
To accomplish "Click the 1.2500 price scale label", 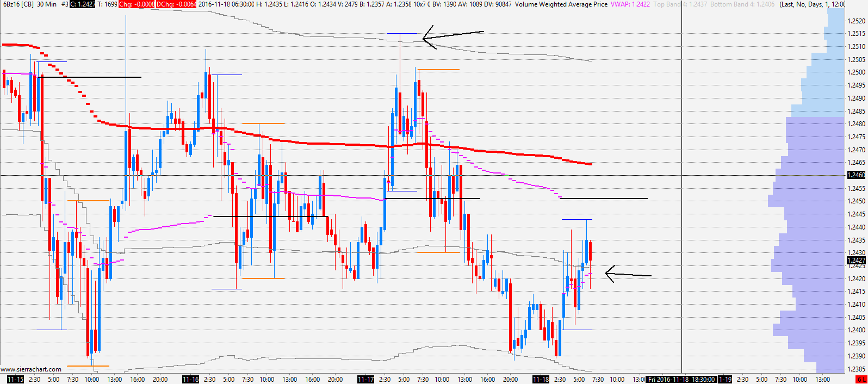I will click(x=857, y=72).
